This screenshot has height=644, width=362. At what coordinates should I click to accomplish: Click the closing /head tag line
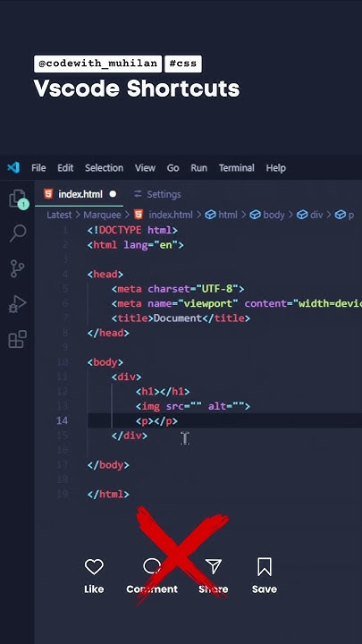[x=108, y=333]
